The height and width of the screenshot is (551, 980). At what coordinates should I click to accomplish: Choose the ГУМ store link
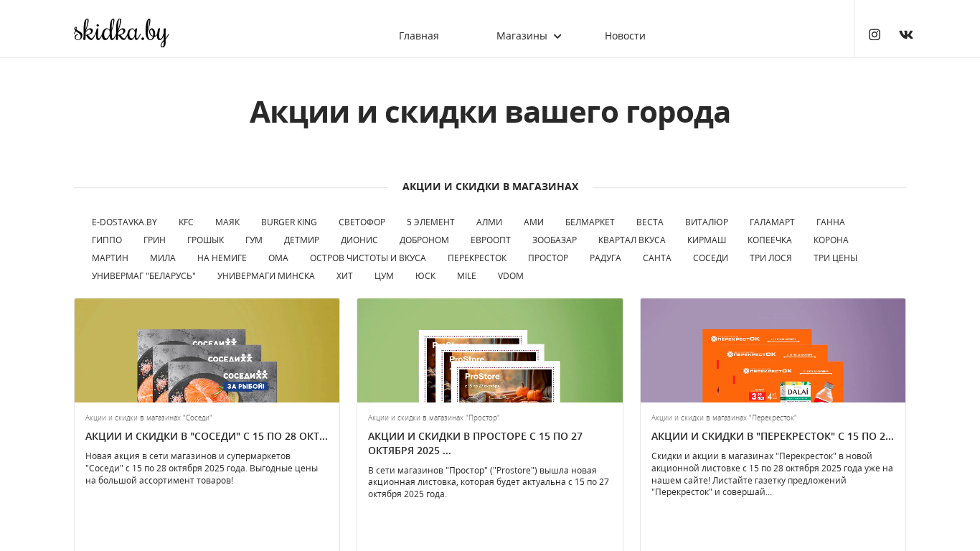(x=254, y=240)
